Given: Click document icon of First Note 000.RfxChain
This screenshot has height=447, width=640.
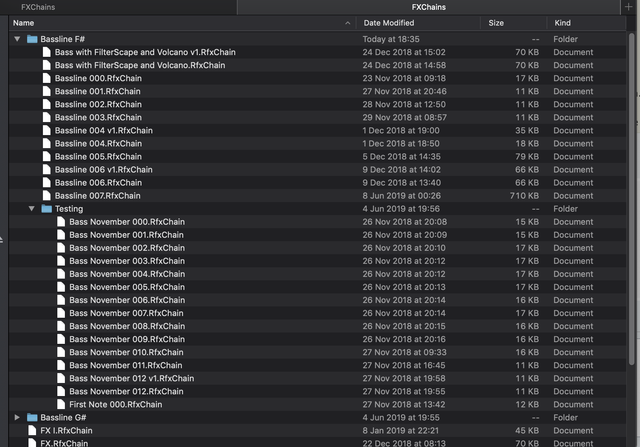Looking at the screenshot, I should (x=61, y=404).
